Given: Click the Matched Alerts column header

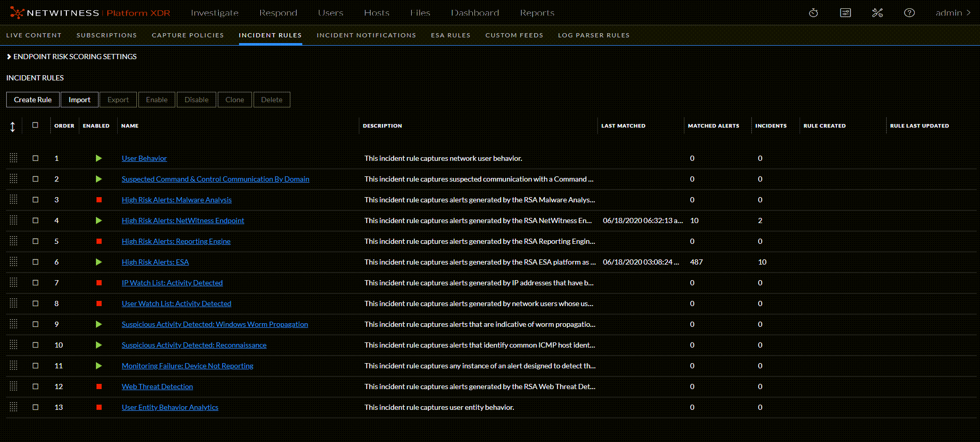Looking at the screenshot, I should coord(713,126).
